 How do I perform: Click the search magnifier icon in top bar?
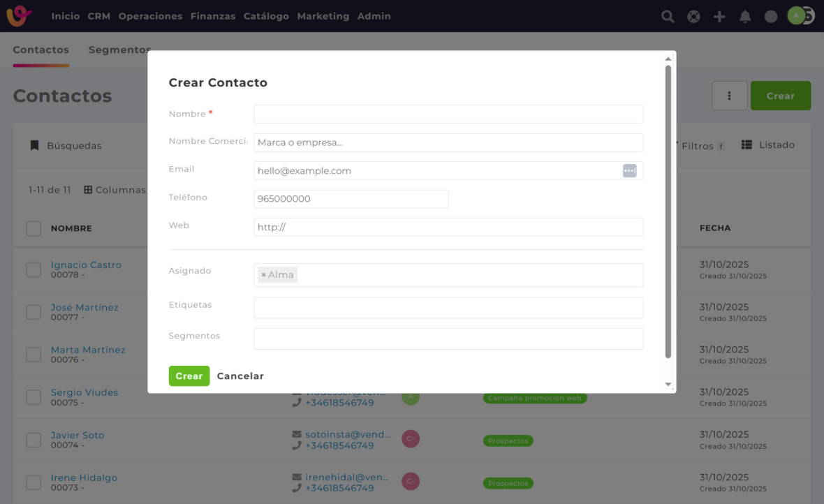pyautogui.click(x=668, y=16)
